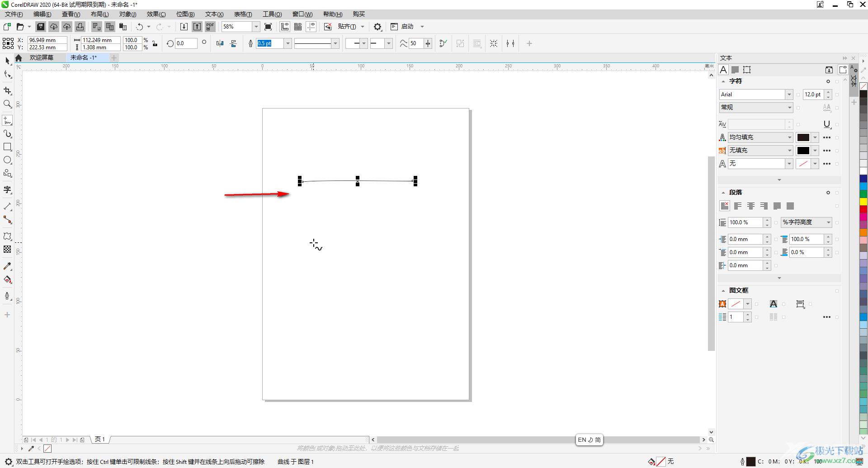Select the Rectangle tool
The image size is (868, 468).
(x=7, y=147)
